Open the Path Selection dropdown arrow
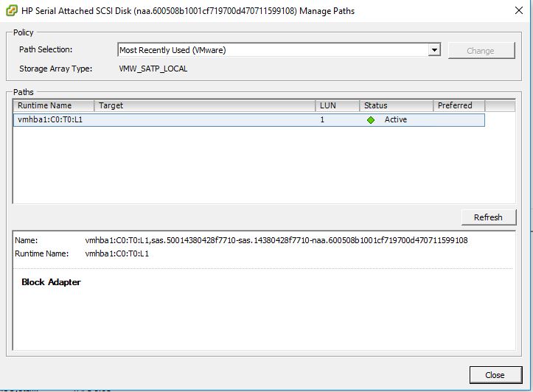 pyautogui.click(x=434, y=50)
